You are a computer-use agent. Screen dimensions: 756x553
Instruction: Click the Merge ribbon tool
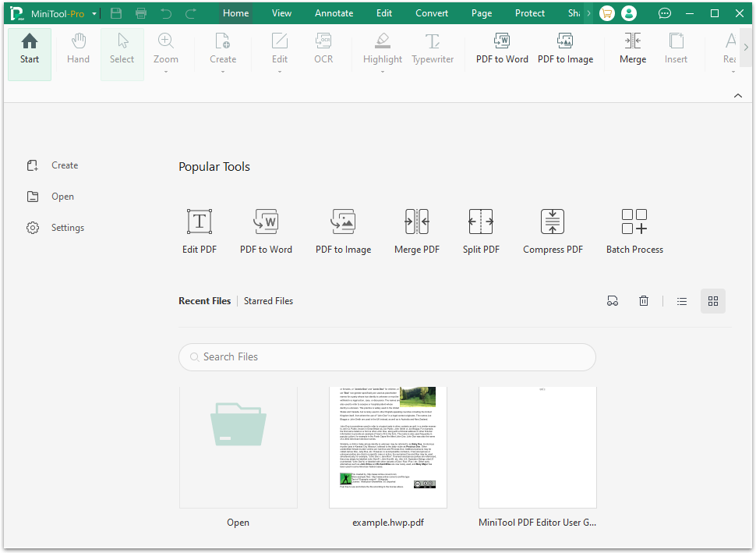(x=633, y=48)
